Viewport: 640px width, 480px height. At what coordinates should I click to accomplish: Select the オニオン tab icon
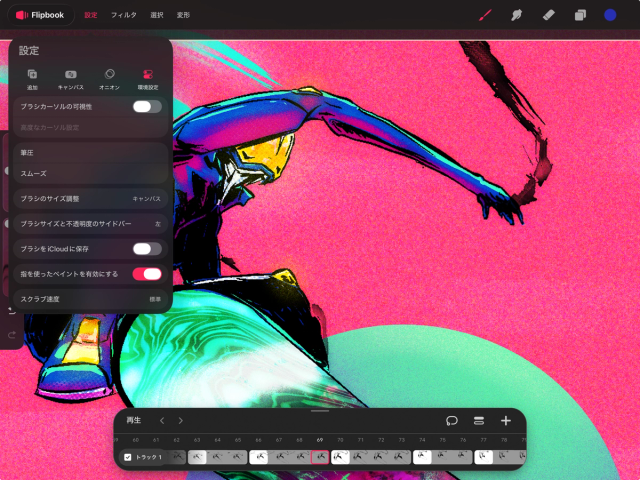click(109, 79)
